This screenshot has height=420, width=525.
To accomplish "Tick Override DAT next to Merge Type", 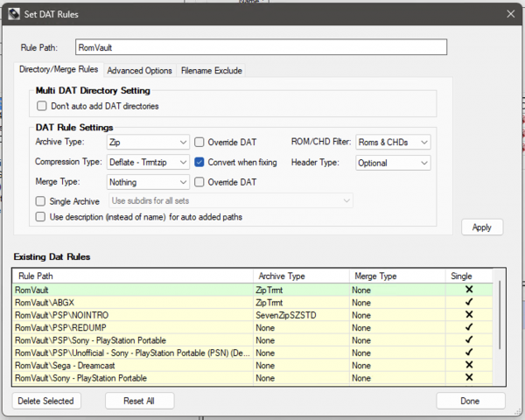I will (199, 182).
